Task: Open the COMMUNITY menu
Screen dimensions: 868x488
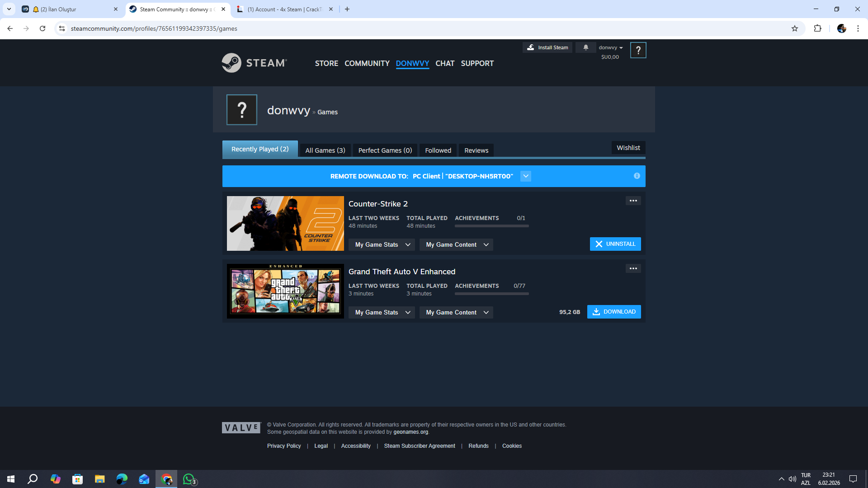Action: tap(367, 63)
